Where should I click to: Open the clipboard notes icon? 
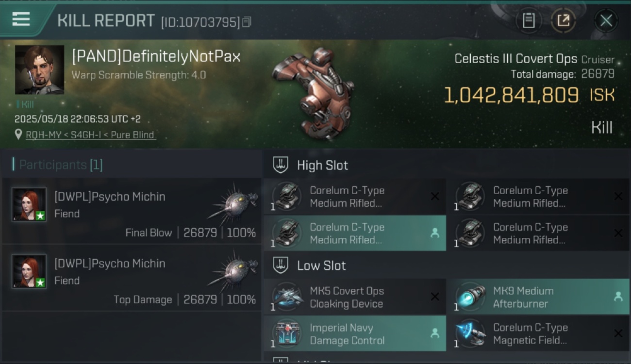pyautogui.click(x=529, y=20)
